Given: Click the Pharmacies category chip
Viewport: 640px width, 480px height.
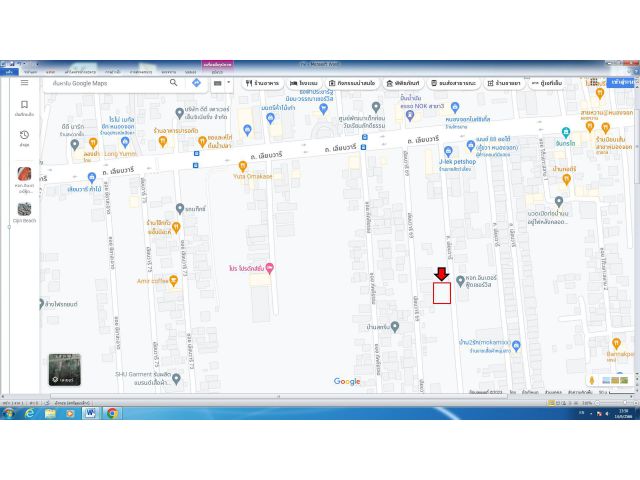Looking at the screenshot, I should pos(504,83).
